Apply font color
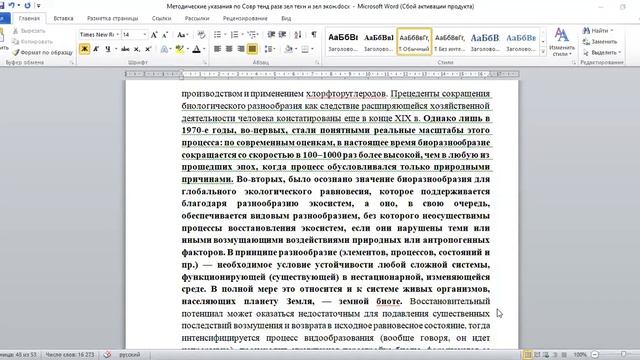Viewport: 640px width, 360px height. click(196, 49)
